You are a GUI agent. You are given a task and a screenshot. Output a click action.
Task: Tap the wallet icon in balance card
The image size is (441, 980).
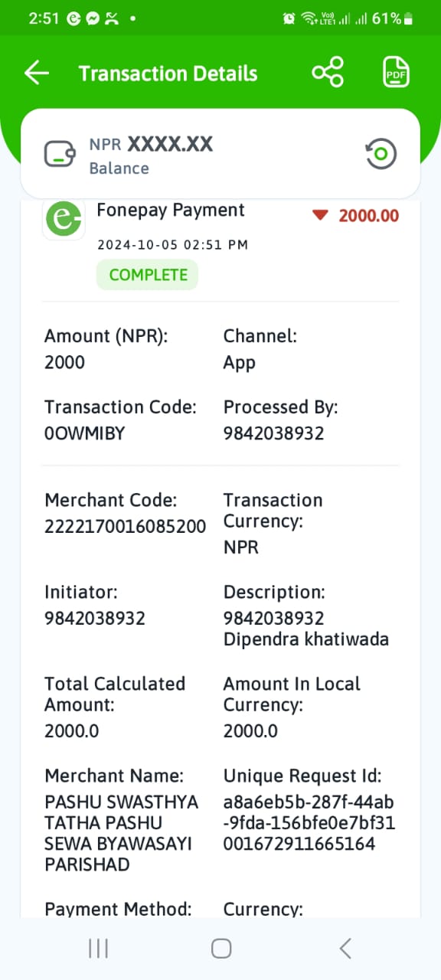[x=60, y=154]
